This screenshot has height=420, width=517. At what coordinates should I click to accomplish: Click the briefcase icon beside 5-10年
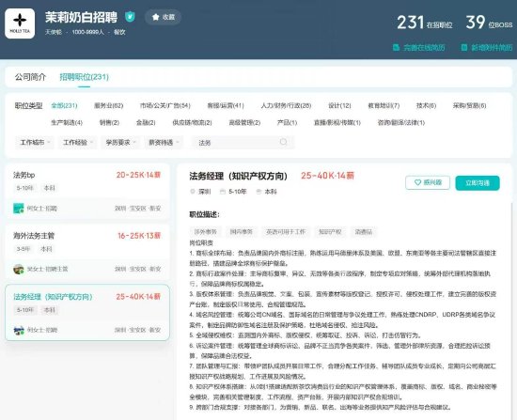[223, 192]
